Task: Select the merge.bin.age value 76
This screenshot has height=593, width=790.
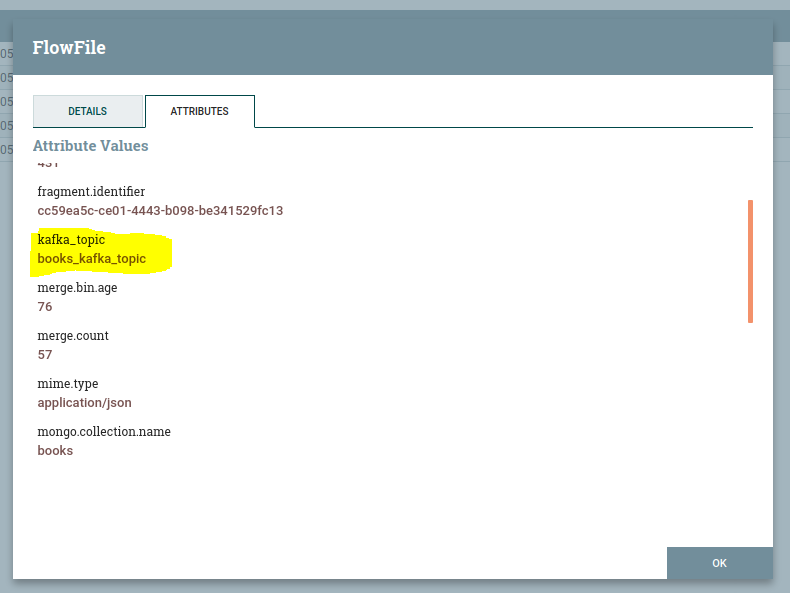Action: (45, 307)
